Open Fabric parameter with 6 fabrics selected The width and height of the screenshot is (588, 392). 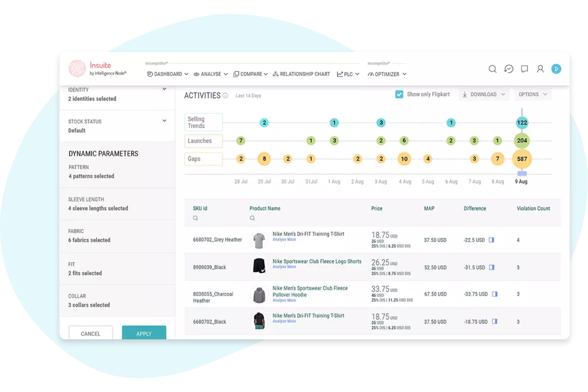[x=117, y=236]
